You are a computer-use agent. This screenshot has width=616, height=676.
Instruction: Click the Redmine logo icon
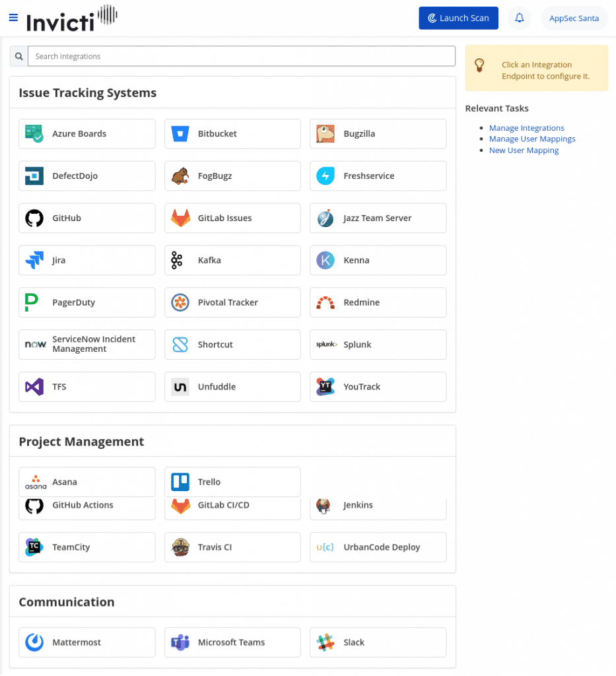(325, 302)
